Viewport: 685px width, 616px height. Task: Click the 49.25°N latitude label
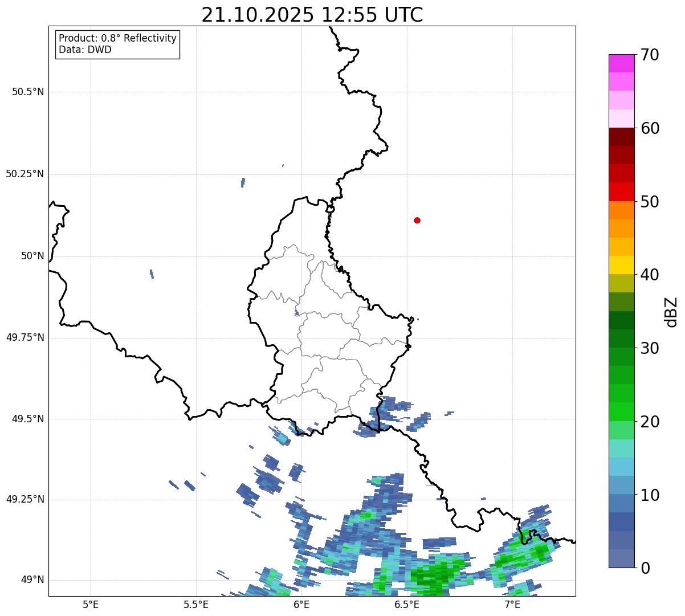[25, 499]
